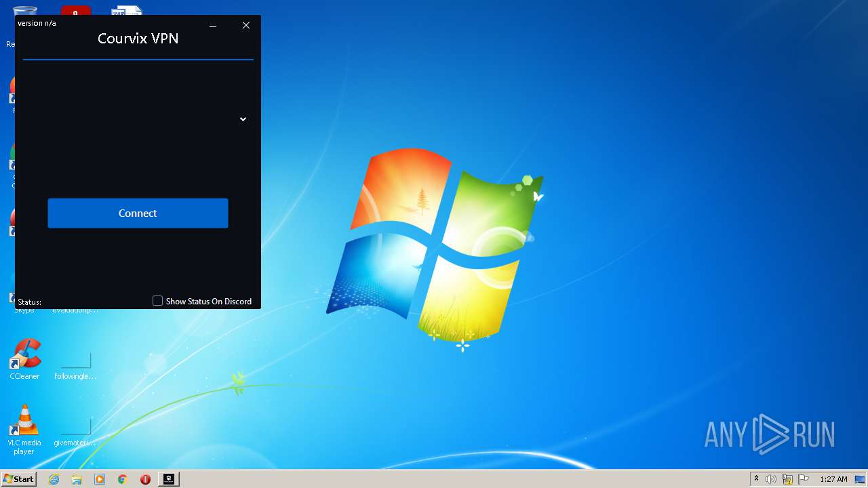Image resolution: width=868 pixels, height=488 pixels.
Task: Show hidden system tray icons
Action: pos(756,479)
